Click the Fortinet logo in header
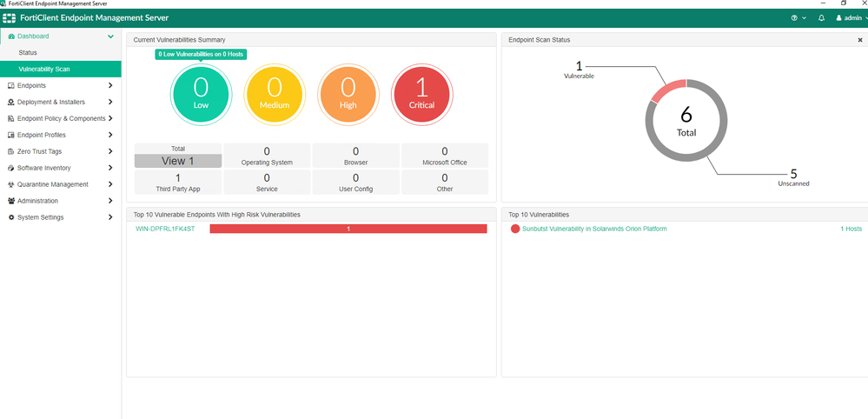Image resolution: width=868 pixels, height=419 pixels. (10, 18)
